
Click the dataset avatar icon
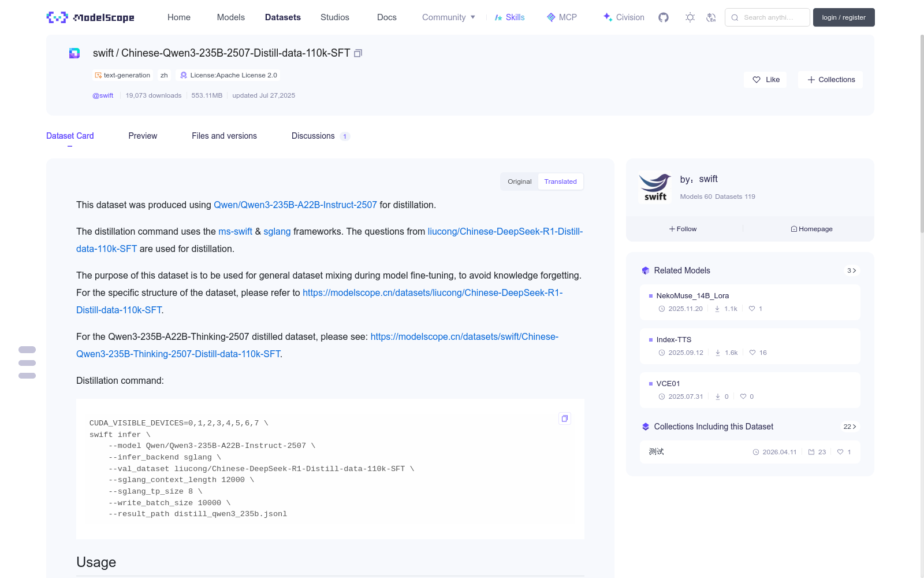(74, 53)
